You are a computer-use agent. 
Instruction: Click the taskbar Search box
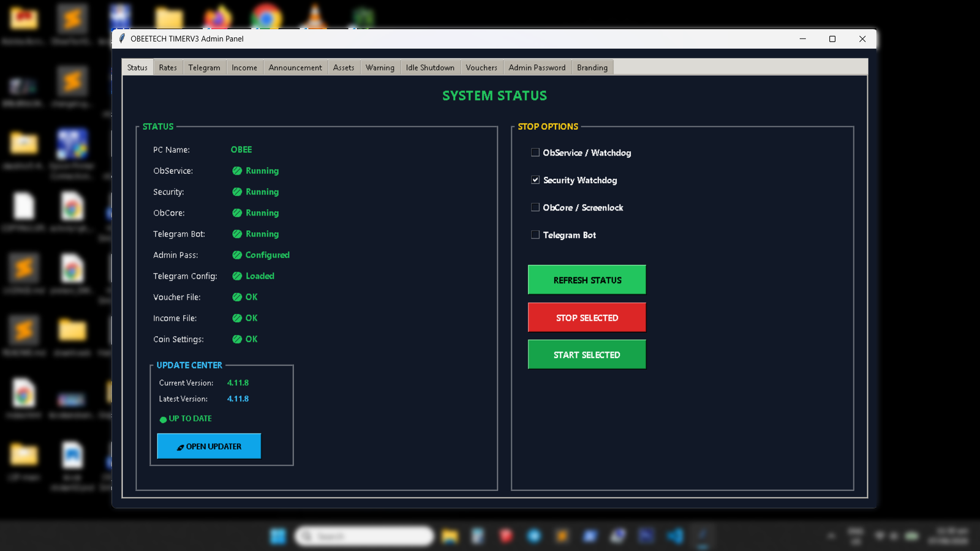pyautogui.click(x=364, y=536)
